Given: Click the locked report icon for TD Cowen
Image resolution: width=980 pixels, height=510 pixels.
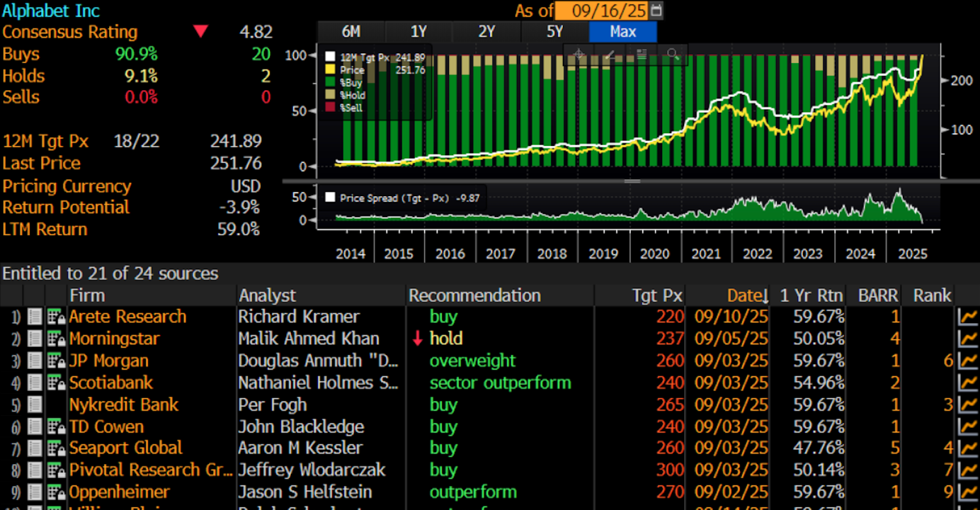Looking at the screenshot, I should click(56, 427).
